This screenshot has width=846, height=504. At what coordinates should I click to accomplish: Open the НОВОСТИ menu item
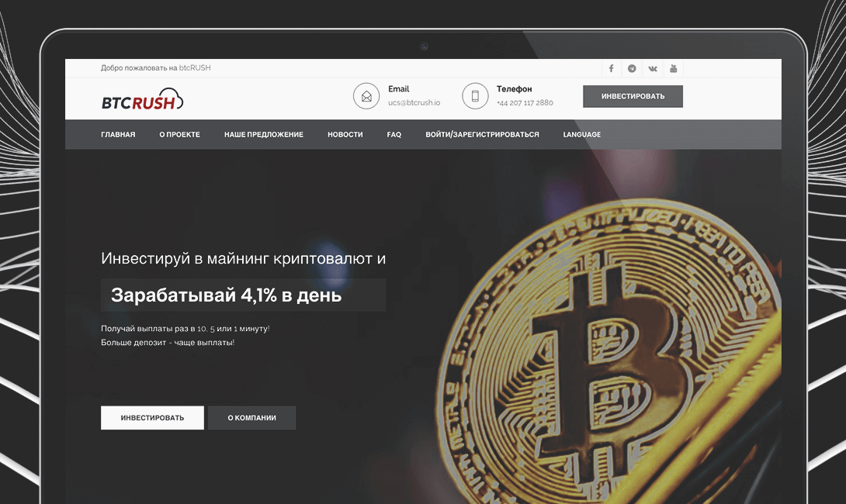coord(345,135)
